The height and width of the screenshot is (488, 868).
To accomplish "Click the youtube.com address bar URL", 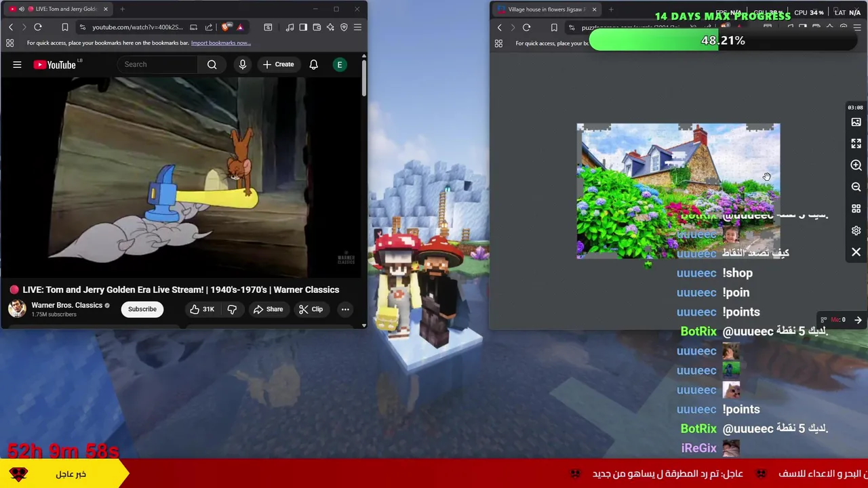I will (137, 27).
